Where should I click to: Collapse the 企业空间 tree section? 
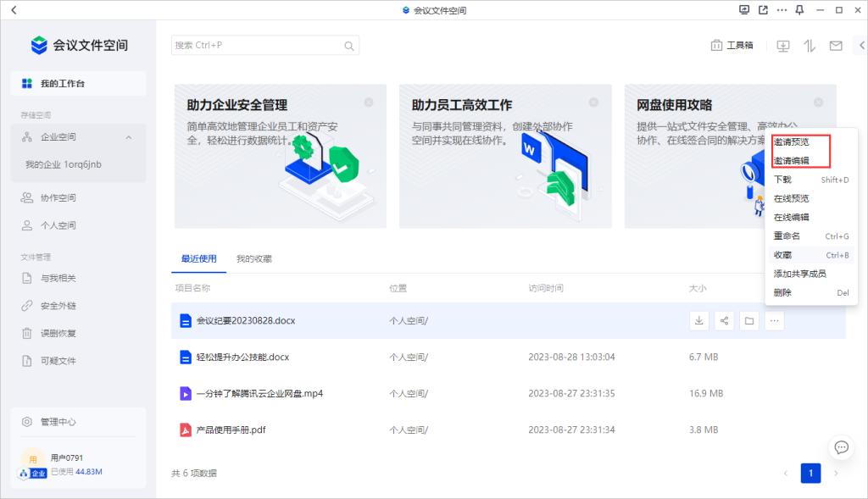pyautogui.click(x=129, y=136)
